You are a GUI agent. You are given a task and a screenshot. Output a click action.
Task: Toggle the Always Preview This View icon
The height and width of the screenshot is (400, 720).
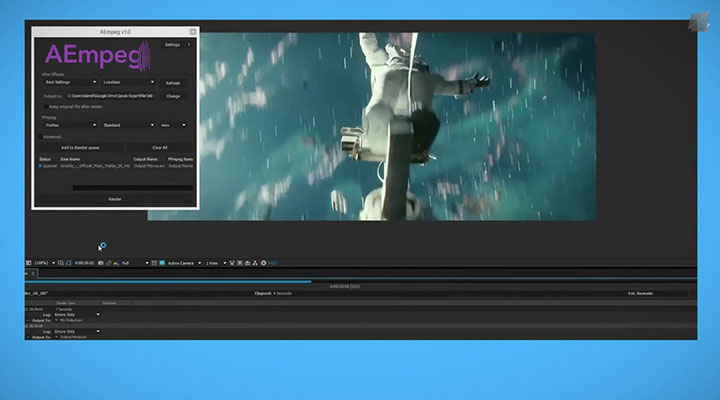click(28, 263)
